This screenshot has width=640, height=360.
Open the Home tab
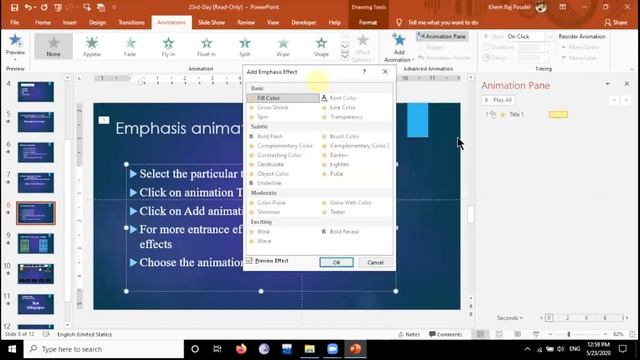tap(42, 22)
